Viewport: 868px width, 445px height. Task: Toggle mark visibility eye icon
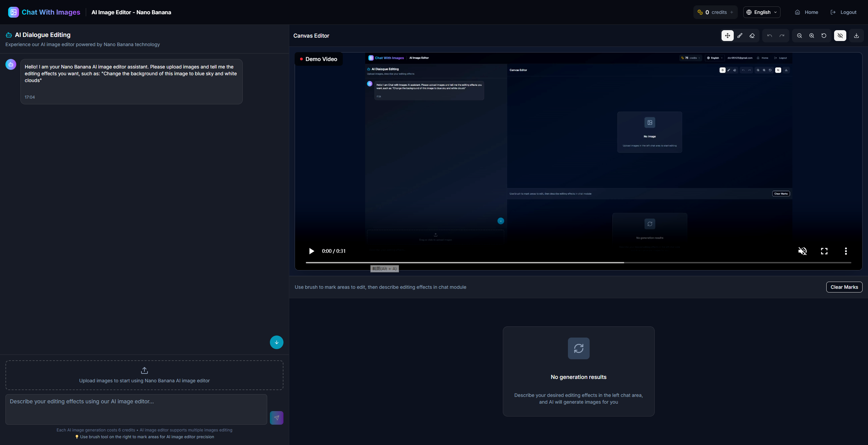840,36
